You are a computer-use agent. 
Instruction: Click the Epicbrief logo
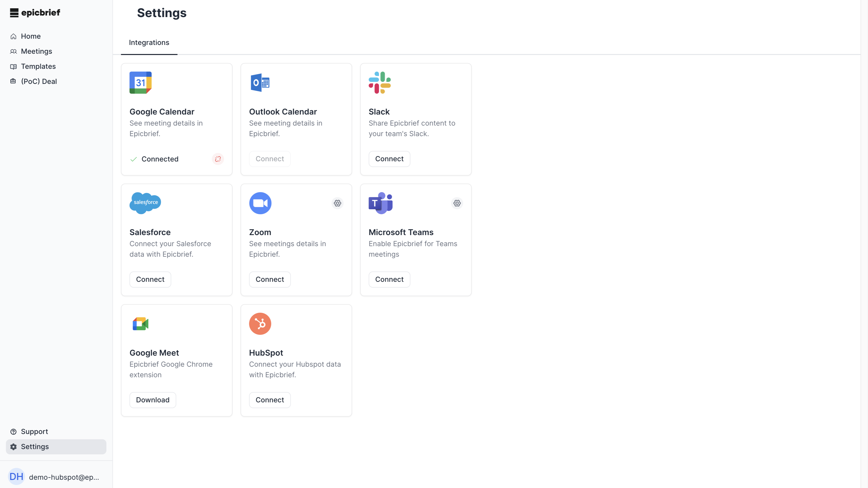pos(35,13)
